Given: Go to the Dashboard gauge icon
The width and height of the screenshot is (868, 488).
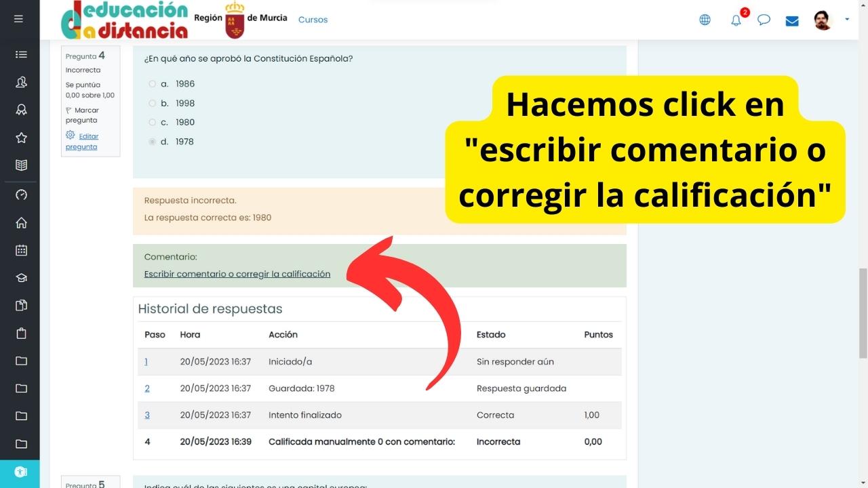Looking at the screenshot, I should click(21, 195).
